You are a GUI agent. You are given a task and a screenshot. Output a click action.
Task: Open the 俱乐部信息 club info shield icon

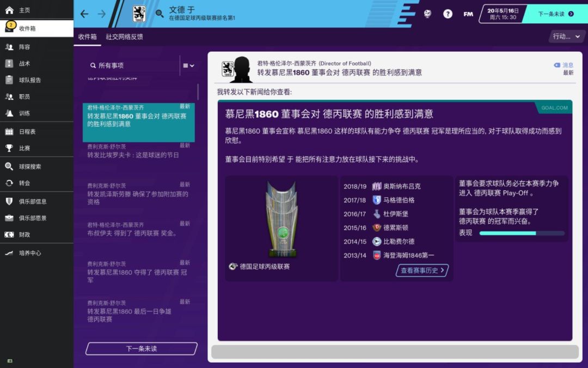(x=9, y=201)
